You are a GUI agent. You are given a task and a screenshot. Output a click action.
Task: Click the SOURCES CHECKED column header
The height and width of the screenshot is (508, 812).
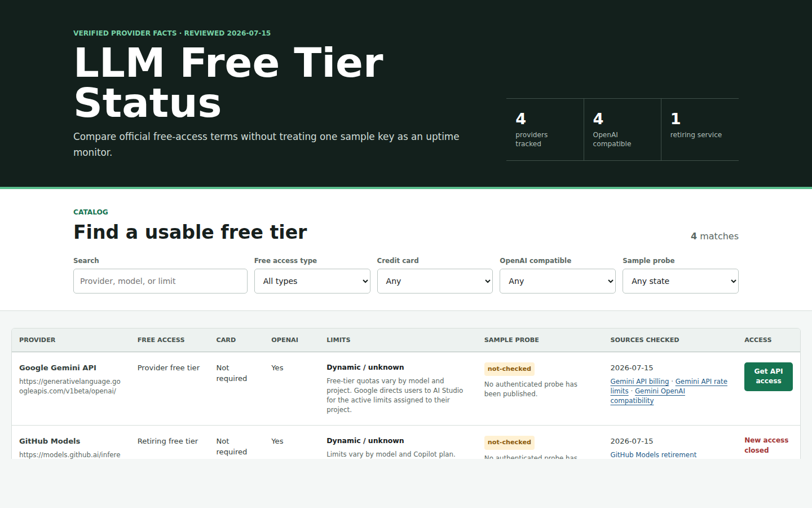[x=645, y=340]
